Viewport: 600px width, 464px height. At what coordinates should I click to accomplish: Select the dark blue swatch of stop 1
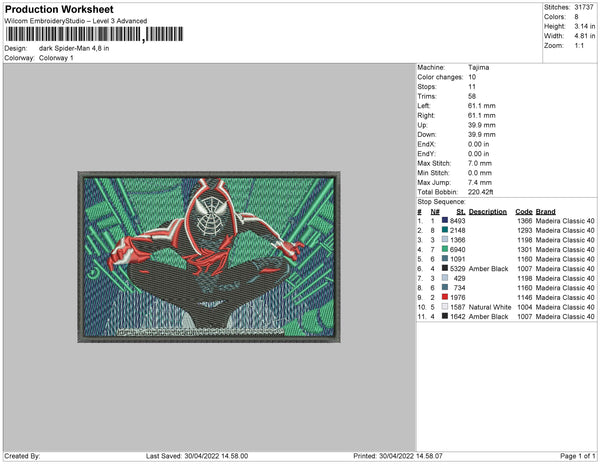(x=445, y=220)
